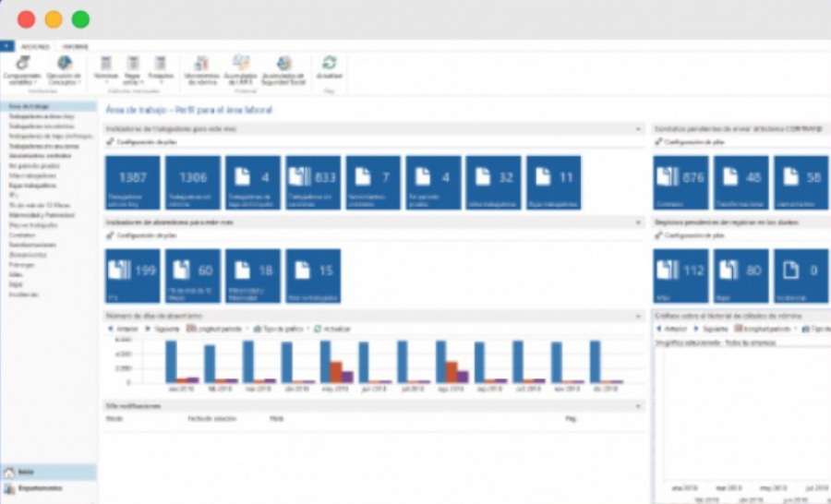Click the Actualizar refresh icon in ribbon
The image size is (831, 504).
(x=329, y=65)
